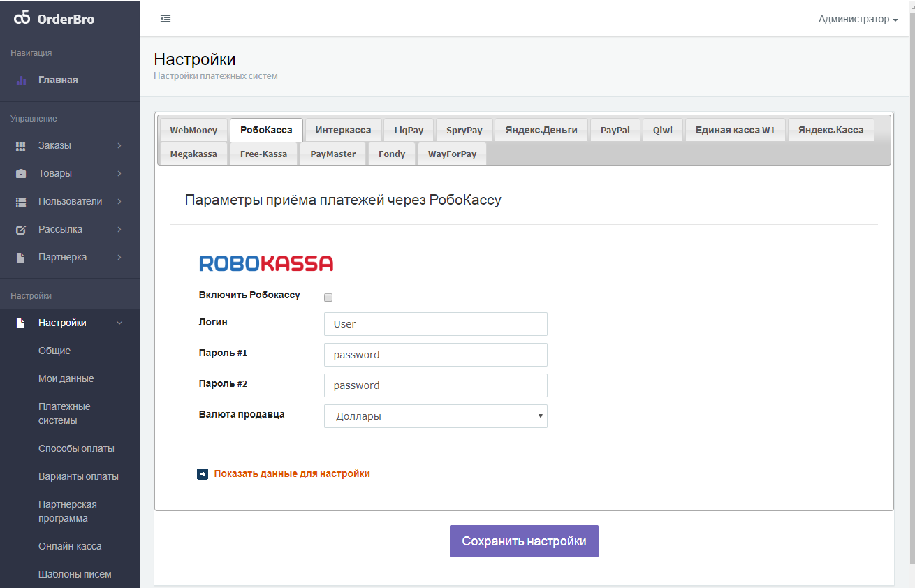The image size is (915, 588).
Task: Expand the Рассылка menu chevron
Action: coord(119,230)
